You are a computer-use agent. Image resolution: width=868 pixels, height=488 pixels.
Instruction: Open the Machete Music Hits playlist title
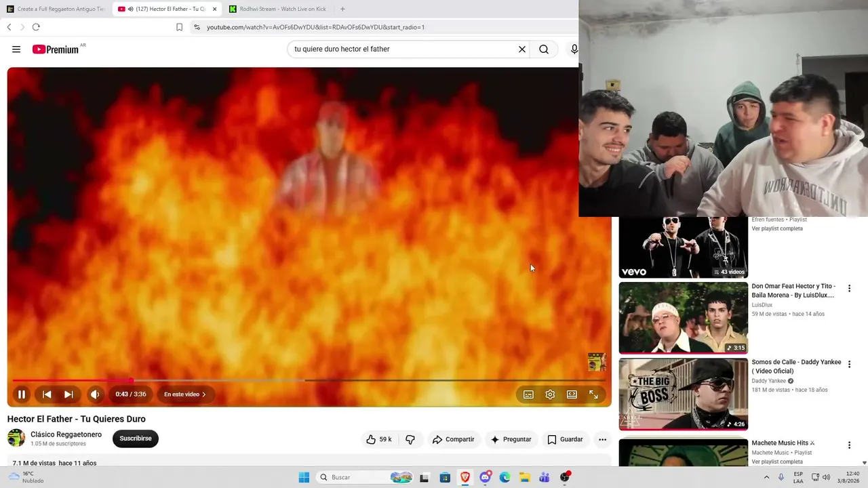point(783,443)
